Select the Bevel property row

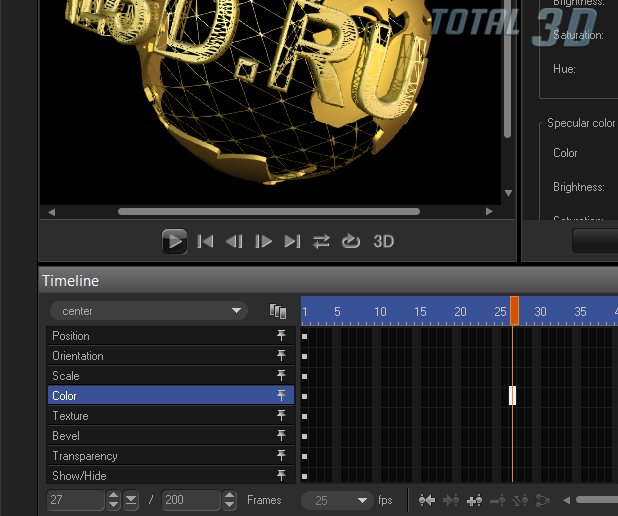pyautogui.click(x=171, y=436)
